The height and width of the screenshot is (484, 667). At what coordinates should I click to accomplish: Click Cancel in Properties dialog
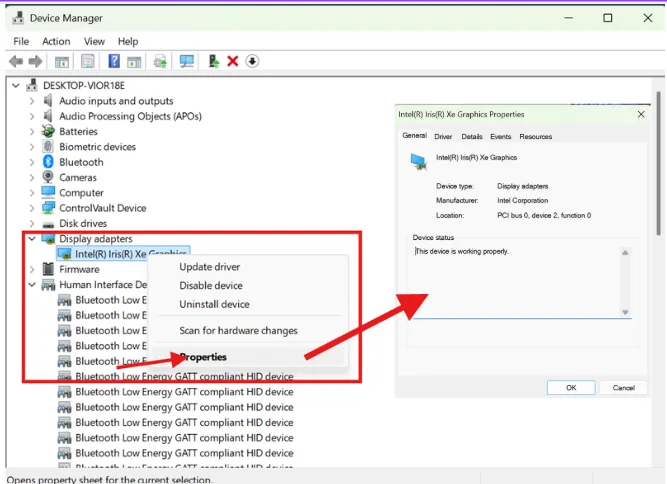click(x=624, y=387)
